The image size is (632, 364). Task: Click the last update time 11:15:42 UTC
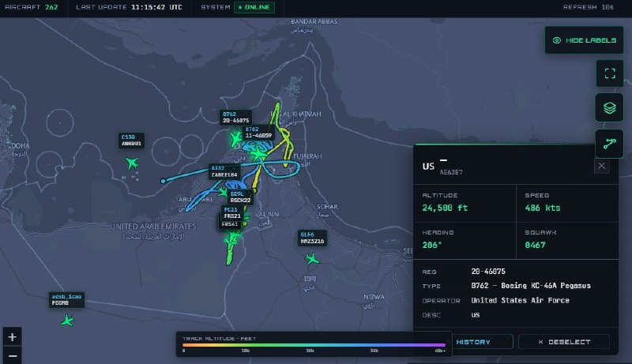click(156, 7)
